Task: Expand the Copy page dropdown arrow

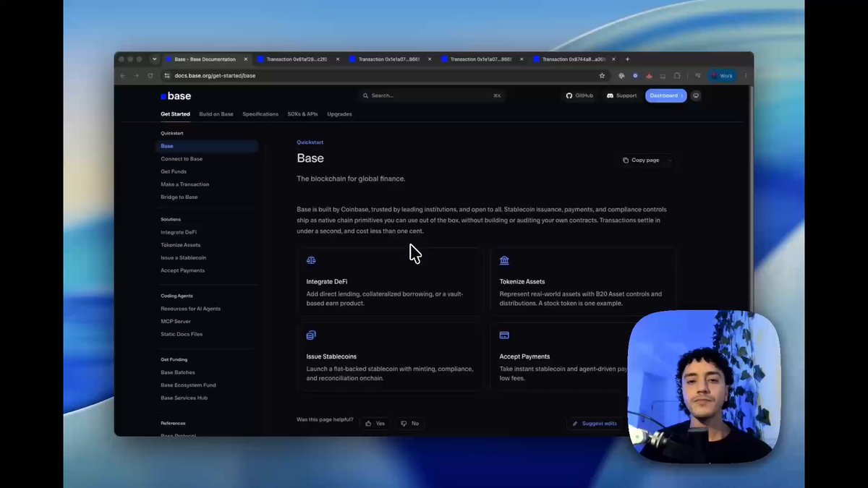Action: click(x=670, y=160)
